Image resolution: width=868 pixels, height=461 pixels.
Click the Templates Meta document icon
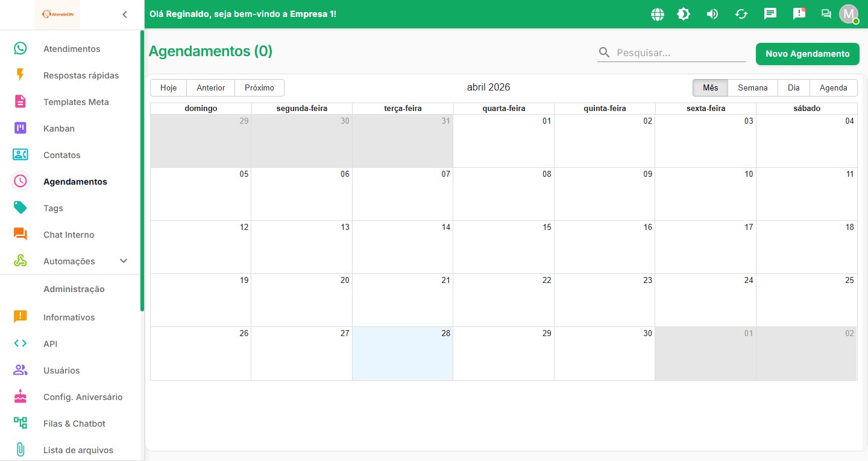20,102
